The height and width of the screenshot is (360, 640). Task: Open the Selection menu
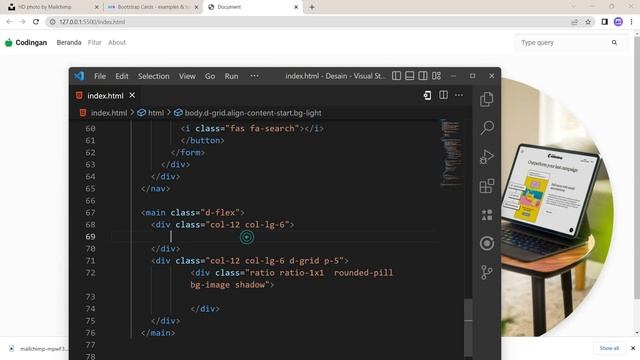(x=153, y=76)
